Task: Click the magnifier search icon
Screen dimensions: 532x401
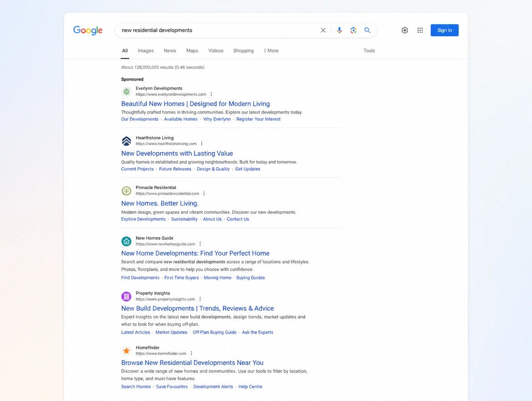Action: pyautogui.click(x=367, y=30)
